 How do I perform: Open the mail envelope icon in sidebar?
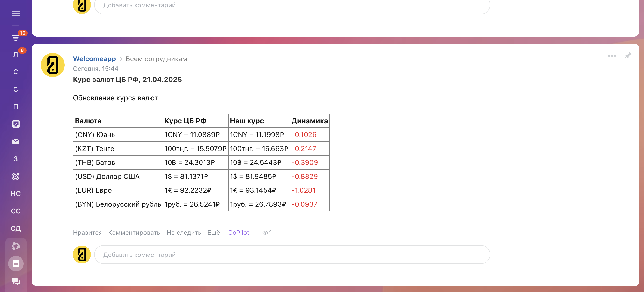[x=16, y=141]
